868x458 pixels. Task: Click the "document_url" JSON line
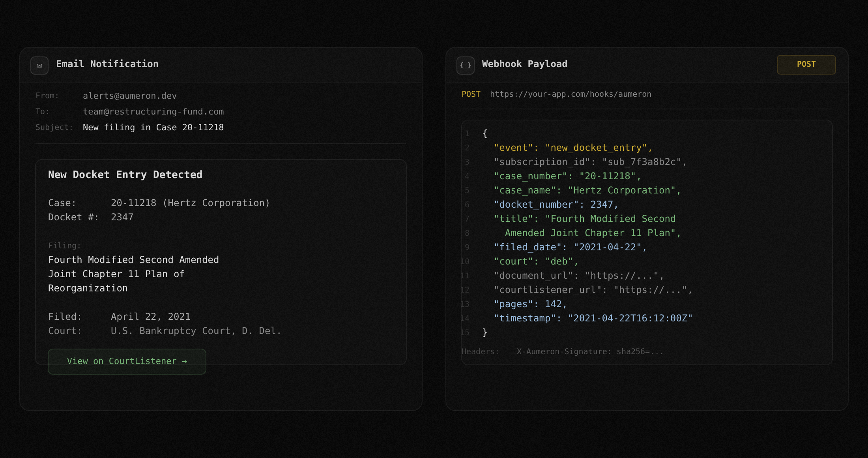pyautogui.click(x=579, y=276)
